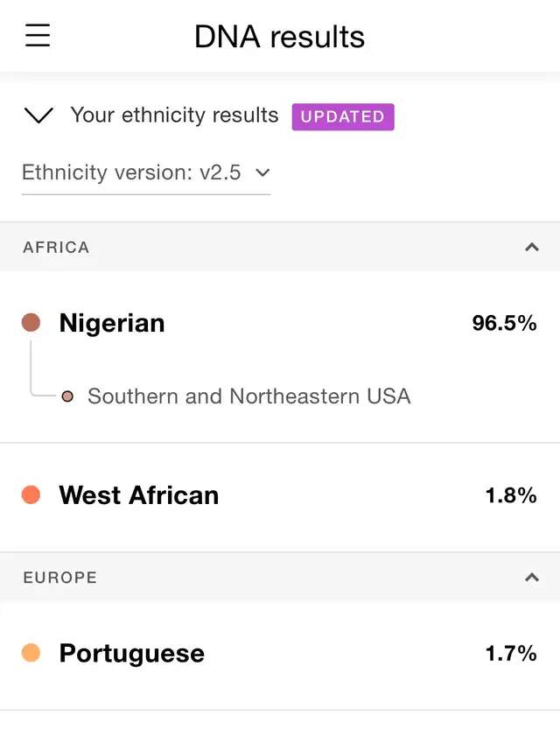Click the 1.8% West African percentage
Image resolution: width=560 pixels, height=729 pixels.
[511, 495]
